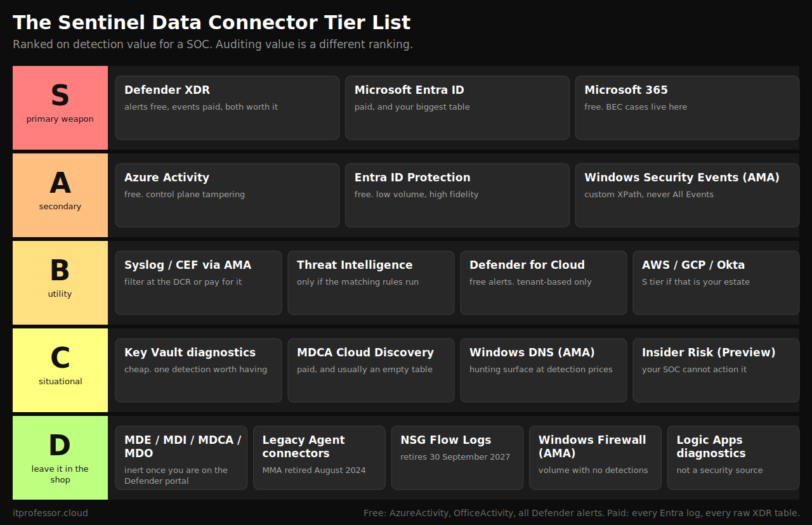This screenshot has width=812, height=525.
Task: Select the Threat Intelligence card
Action: 371,283
